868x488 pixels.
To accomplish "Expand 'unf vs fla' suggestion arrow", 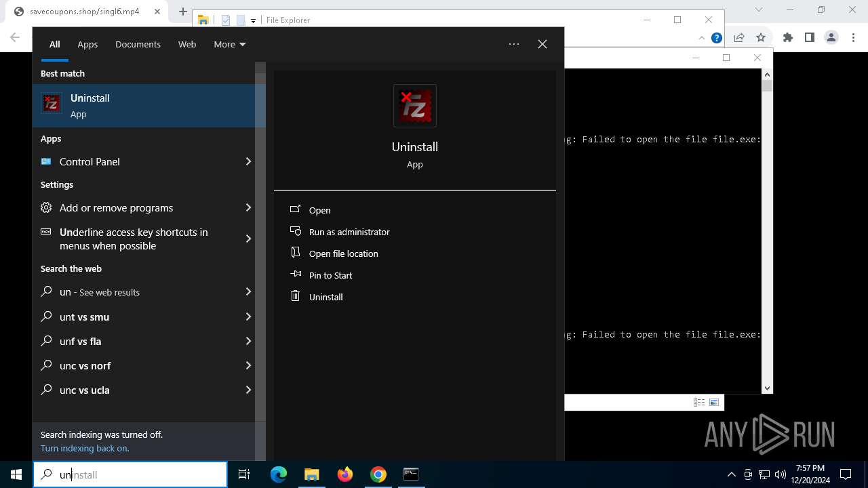I will coord(248,341).
